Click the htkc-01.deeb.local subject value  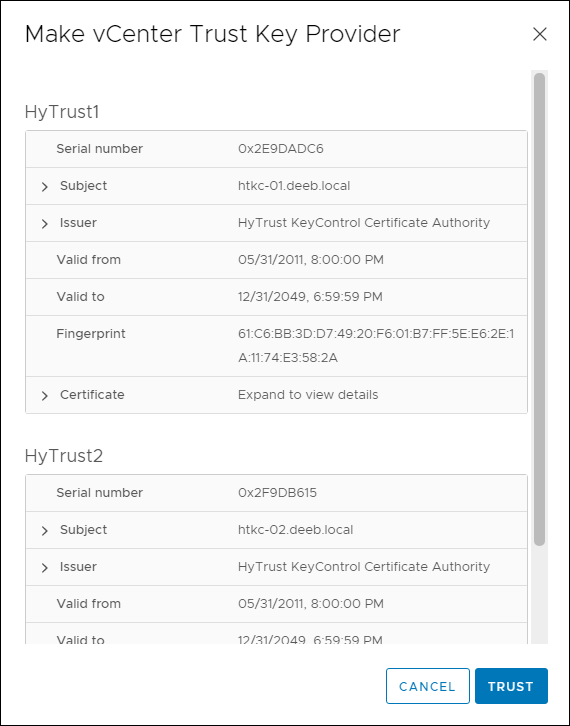pyautogui.click(x=294, y=186)
